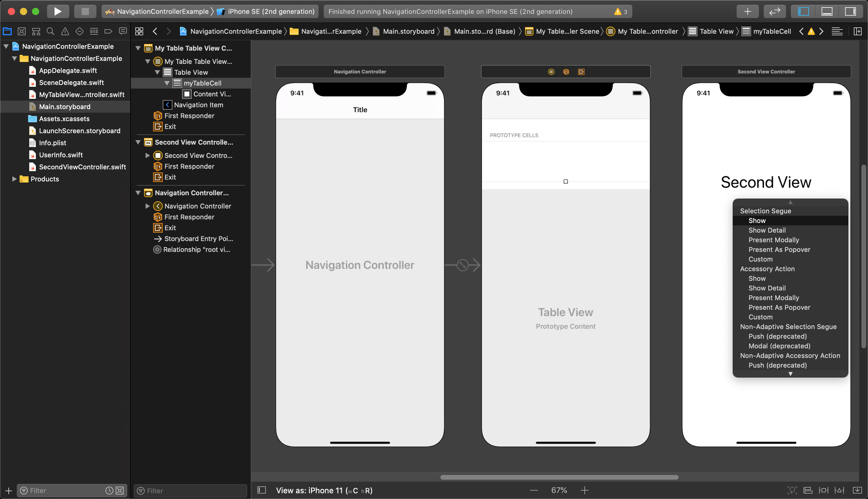Click the 67% zoom level
The width and height of the screenshot is (868, 499).
coord(559,491)
